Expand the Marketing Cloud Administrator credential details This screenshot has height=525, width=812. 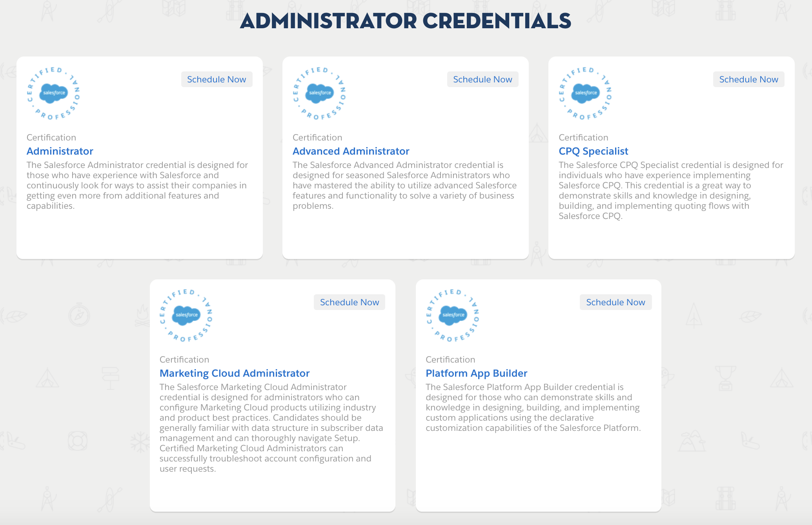(x=235, y=373)
